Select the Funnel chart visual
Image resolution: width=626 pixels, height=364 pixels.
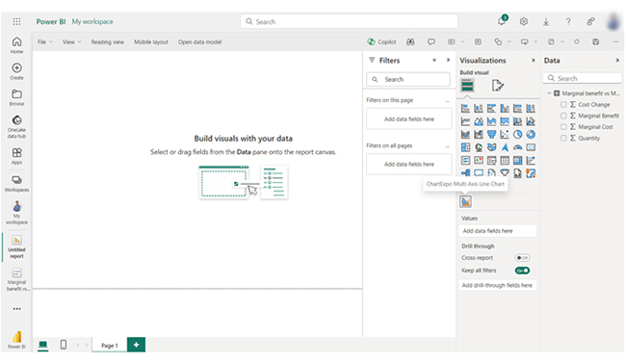491,135
